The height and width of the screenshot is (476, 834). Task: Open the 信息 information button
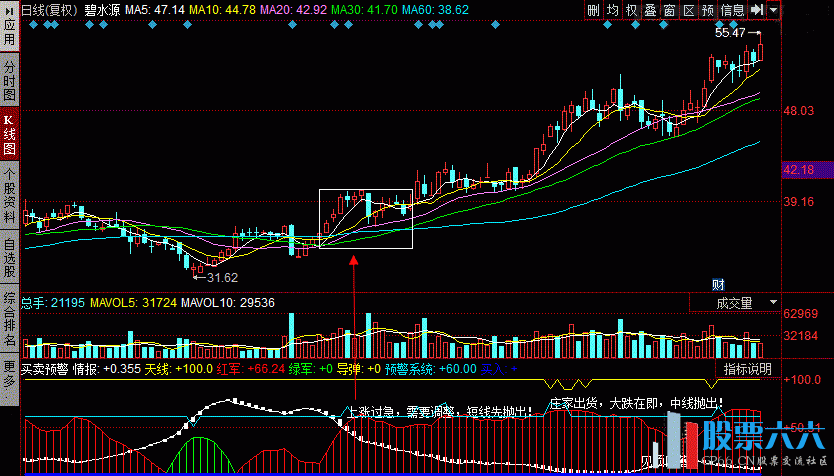click(732, 10)
